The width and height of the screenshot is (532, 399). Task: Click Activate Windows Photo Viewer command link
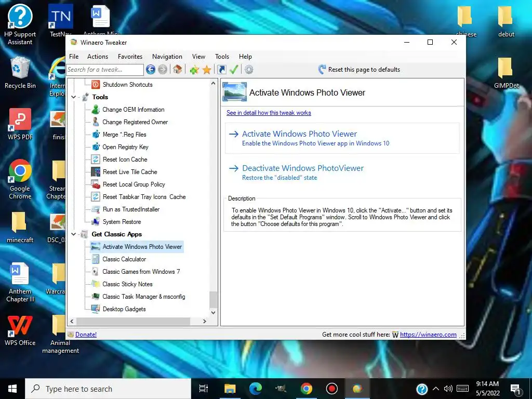[342, 138]
